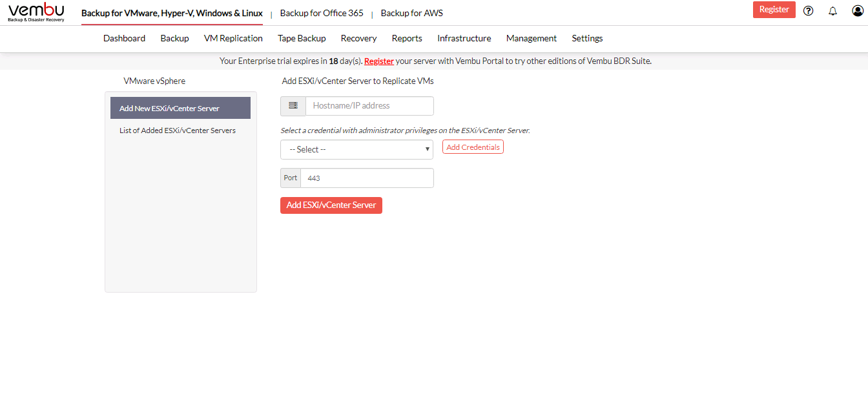The width and height of the screenshot is (868, 396).
Task: Open the Settings menu
Action: 587,38
